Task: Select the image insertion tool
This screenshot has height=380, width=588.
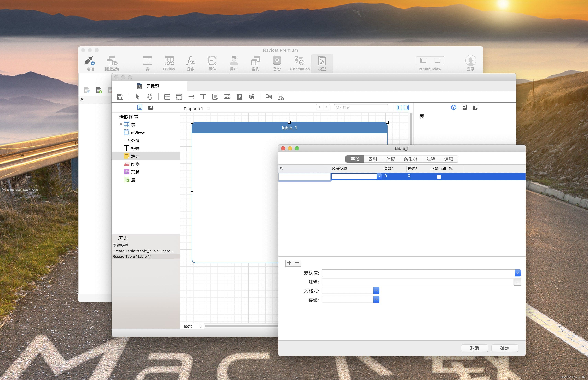Action: (x=227, y=97)
